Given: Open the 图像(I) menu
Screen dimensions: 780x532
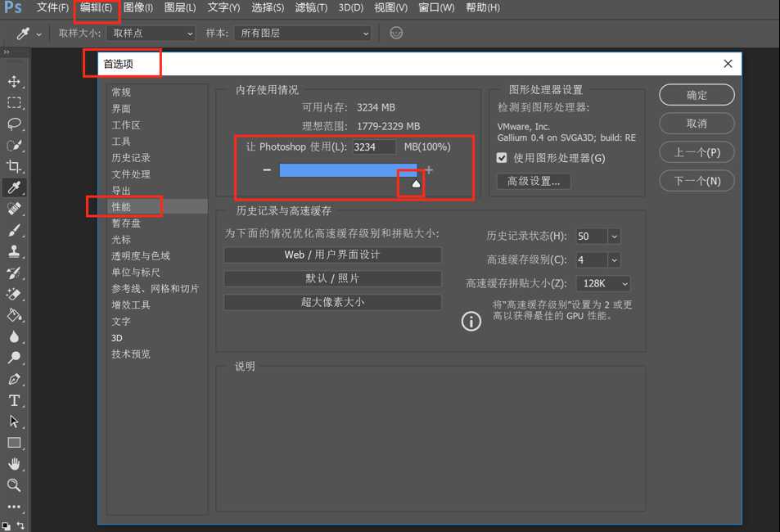Looking at the screenshot, I should (138, 7).
